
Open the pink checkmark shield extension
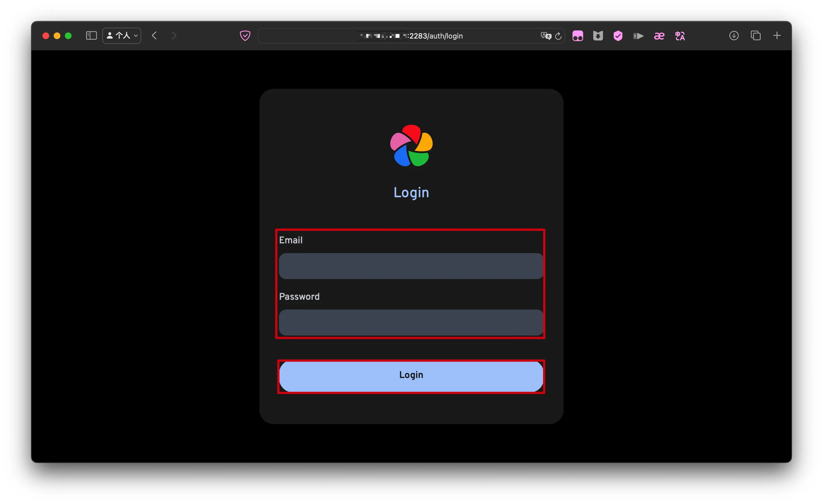pos(618,36)
